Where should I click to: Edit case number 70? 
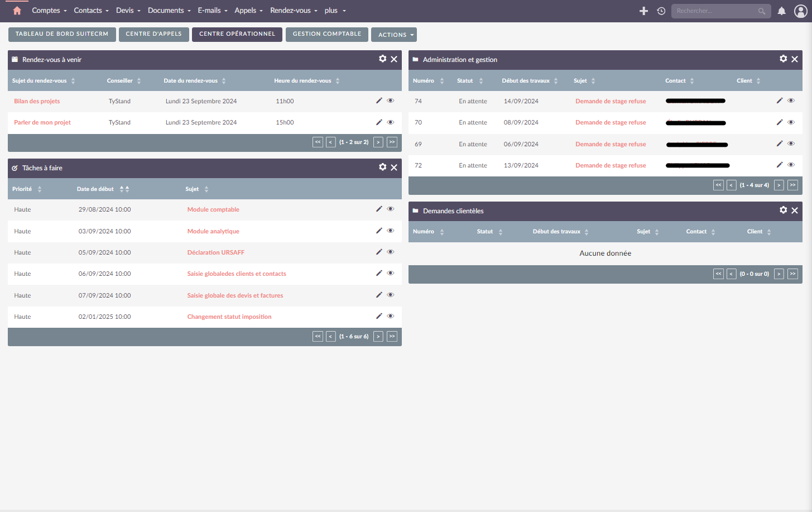780,122
